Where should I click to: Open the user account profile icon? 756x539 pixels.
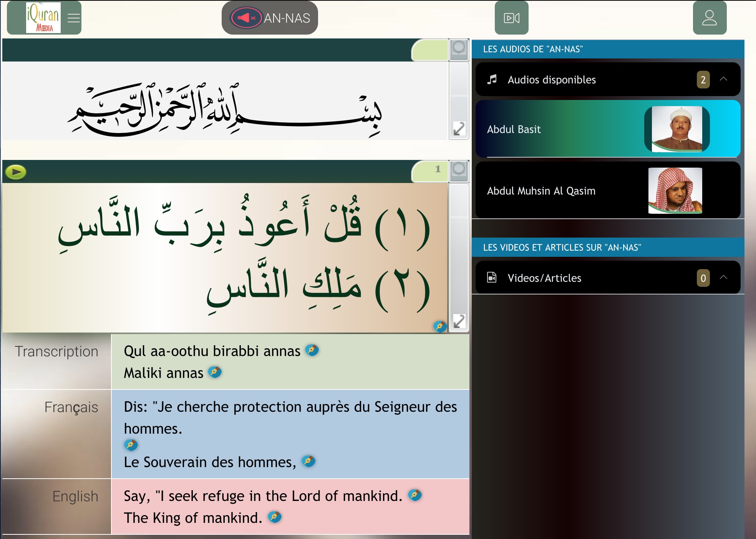click(709, 18)
